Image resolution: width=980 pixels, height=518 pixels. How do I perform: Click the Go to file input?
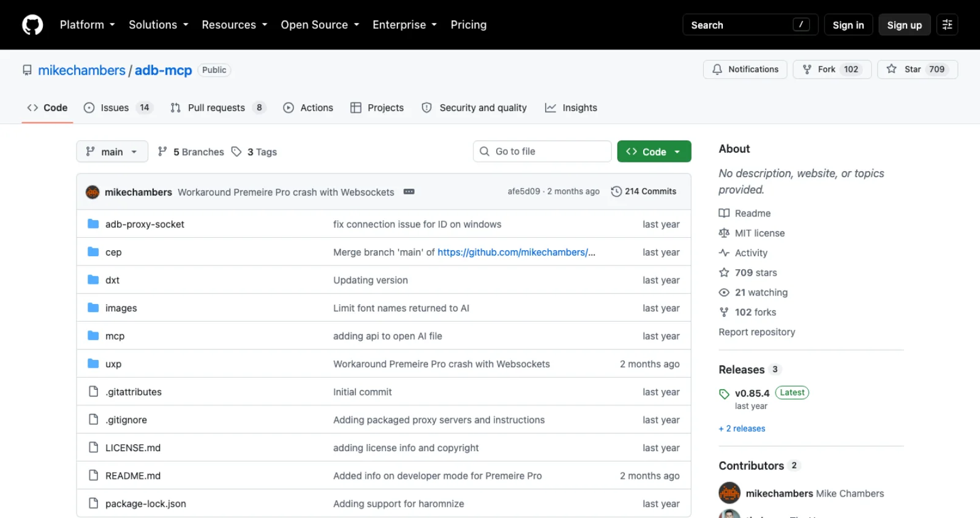[x=542, y=151]
